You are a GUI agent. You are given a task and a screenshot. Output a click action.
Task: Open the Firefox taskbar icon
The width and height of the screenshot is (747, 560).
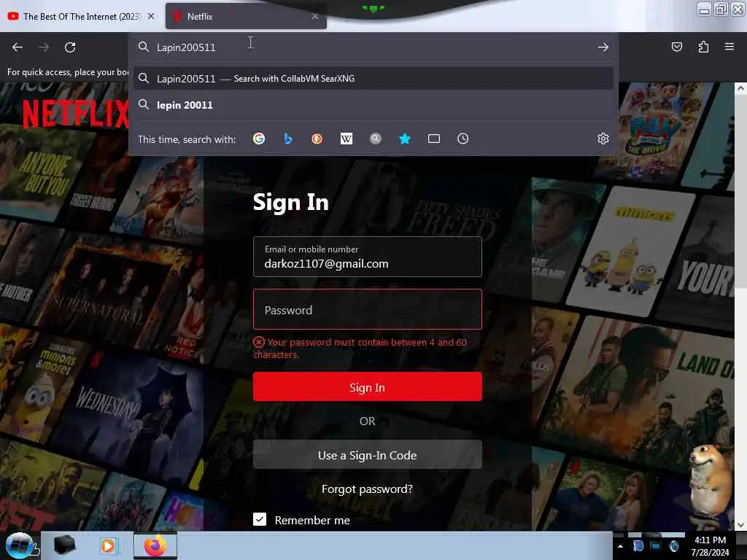pyautogui.click(x=155, y=545)
